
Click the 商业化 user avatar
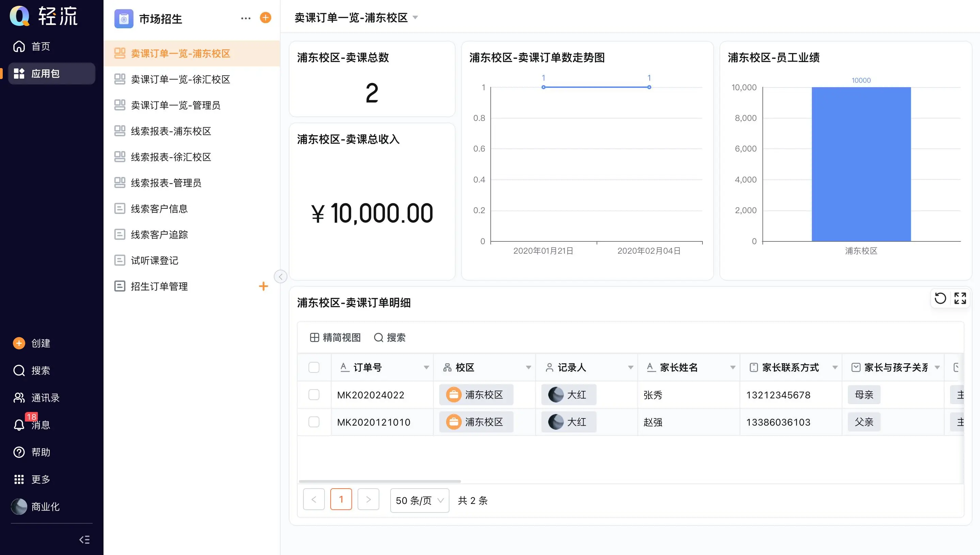point(19,507)
